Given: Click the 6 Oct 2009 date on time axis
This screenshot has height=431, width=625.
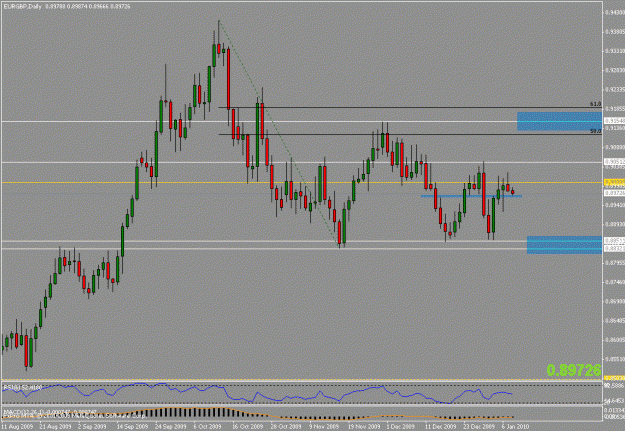Looking at the screenshot, I should point(208,426).
